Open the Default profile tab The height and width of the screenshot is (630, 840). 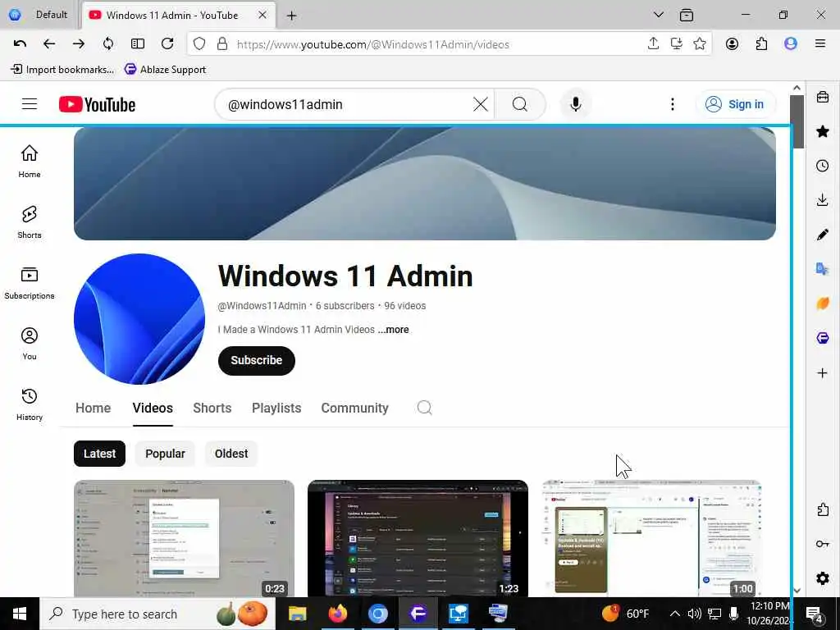point(39,15)
